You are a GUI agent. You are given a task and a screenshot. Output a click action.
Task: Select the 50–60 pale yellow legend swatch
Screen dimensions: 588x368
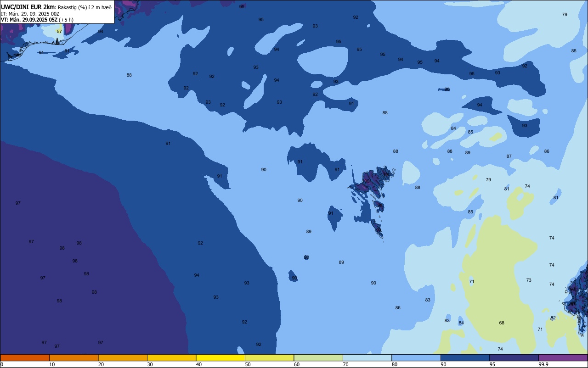269,357
